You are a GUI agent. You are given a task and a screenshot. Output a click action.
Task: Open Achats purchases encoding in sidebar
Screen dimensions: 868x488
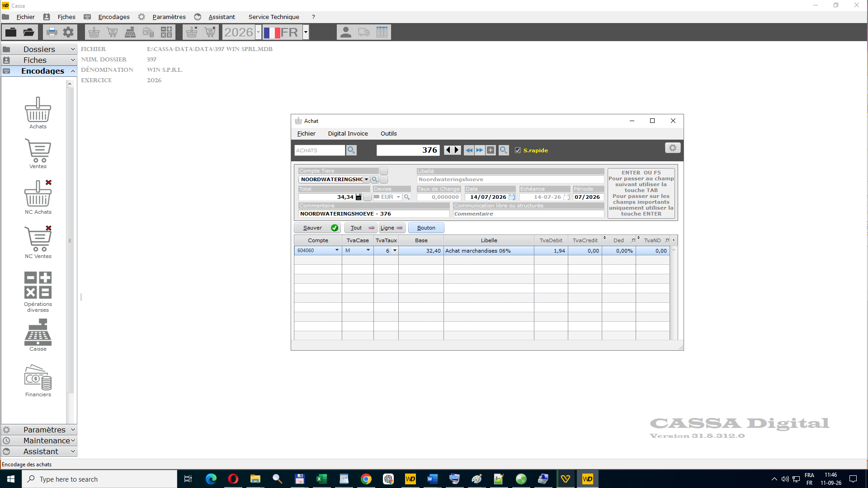tap(38, 113)
